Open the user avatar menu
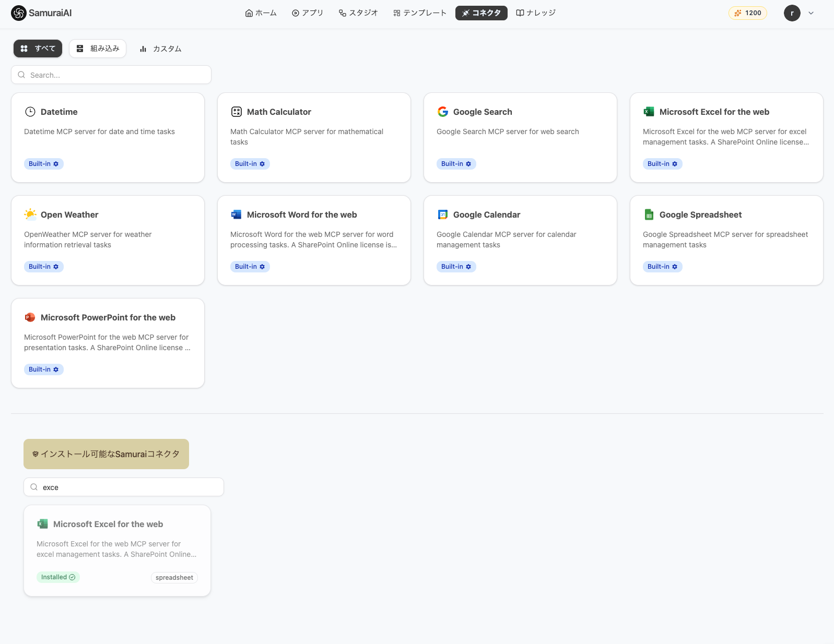The width and height of the screenshot is (834, 644). [792, 13]
